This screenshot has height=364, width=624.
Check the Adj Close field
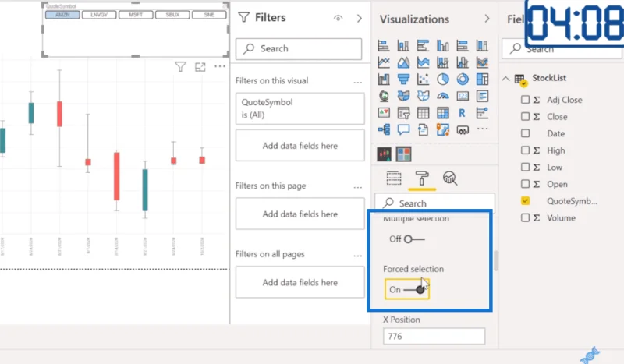[525, 100]
